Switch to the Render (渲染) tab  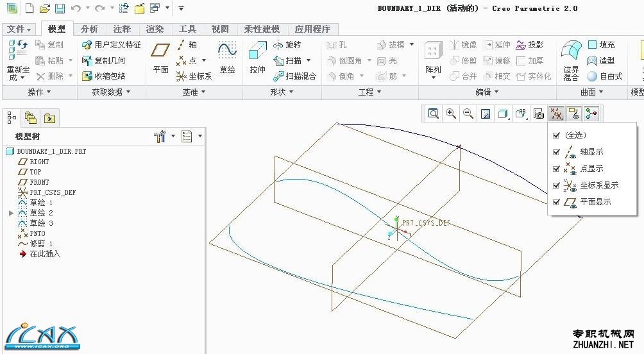point(155,29)
